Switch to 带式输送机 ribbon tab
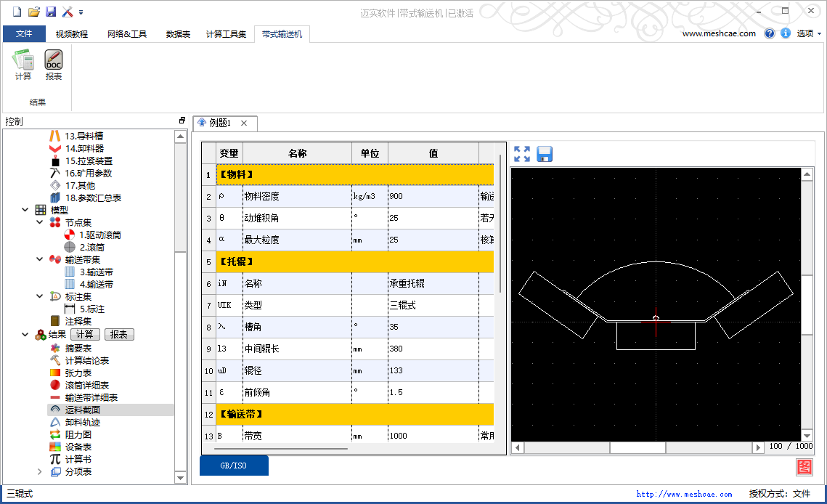 coord(282,34)
